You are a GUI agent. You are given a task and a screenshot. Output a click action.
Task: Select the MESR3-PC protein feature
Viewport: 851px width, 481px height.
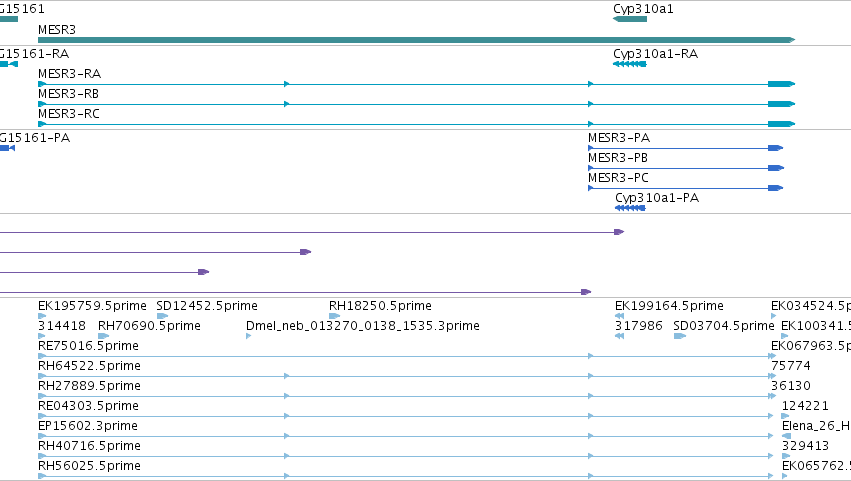(x=685, y=188)
